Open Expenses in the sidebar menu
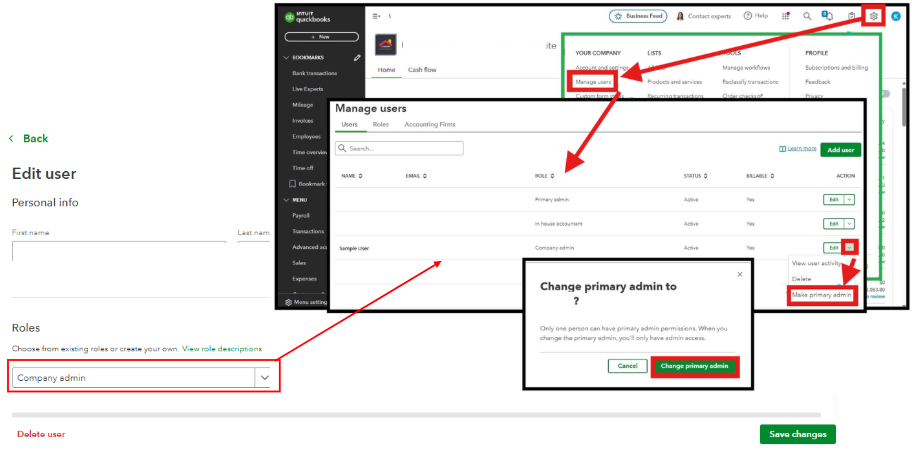Viewport: 912px width, 453px height. (x=304, y=279)
